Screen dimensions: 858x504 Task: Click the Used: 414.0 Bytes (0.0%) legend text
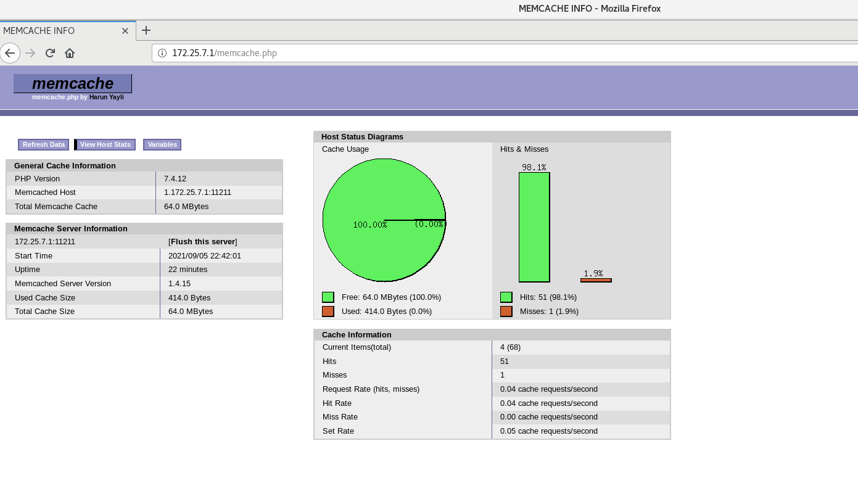[387, 312]
